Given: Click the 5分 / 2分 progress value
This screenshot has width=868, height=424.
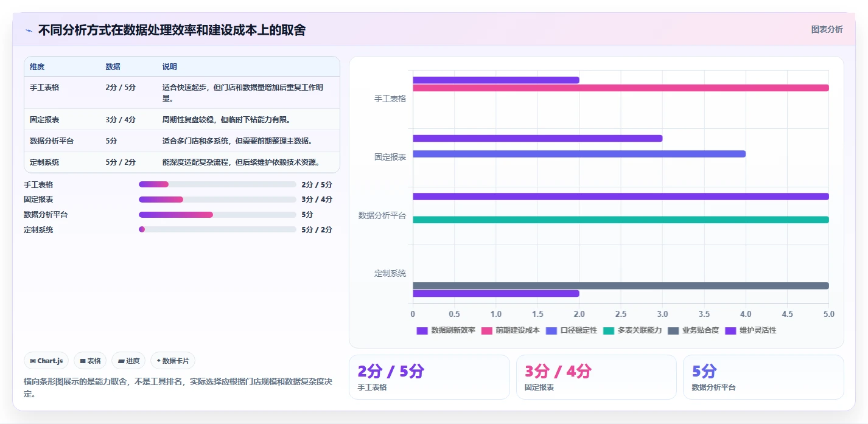Looking at the screenshot, I should click(317, 230).
